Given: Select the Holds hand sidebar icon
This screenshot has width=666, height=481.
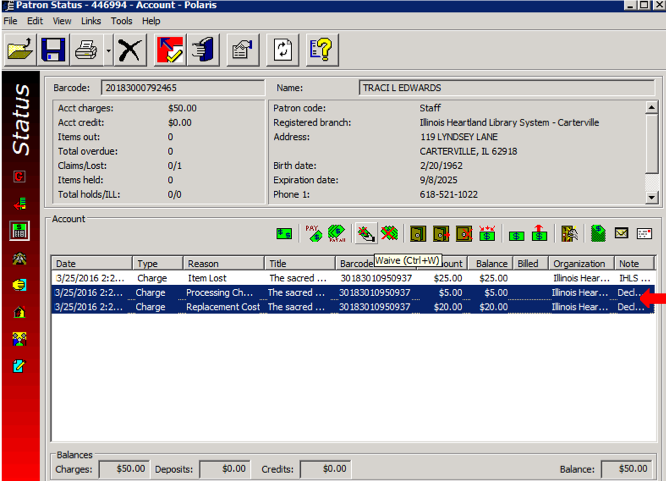Looking at the screenshot, I should tap(19, 285).
